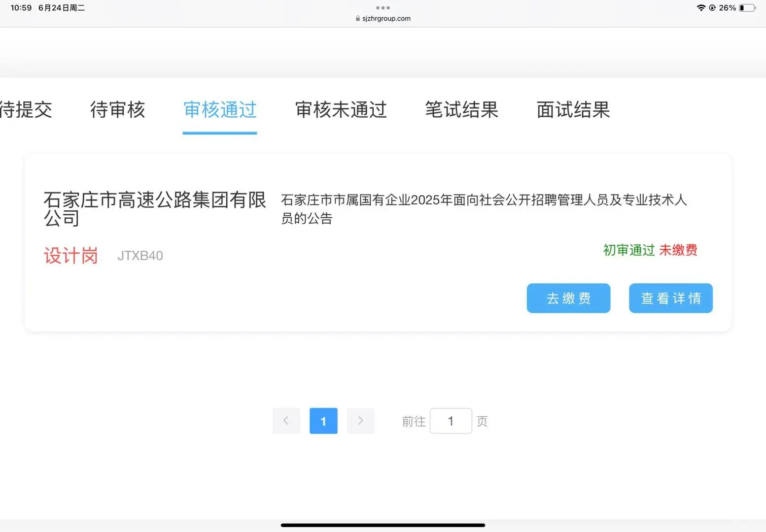766x532 pixels.
Task: Go to previous page arrow
Action: (x=286, y=421)
